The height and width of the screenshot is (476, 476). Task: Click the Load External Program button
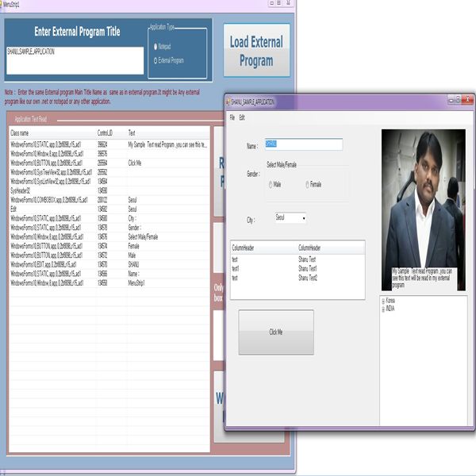click(256, 51)
